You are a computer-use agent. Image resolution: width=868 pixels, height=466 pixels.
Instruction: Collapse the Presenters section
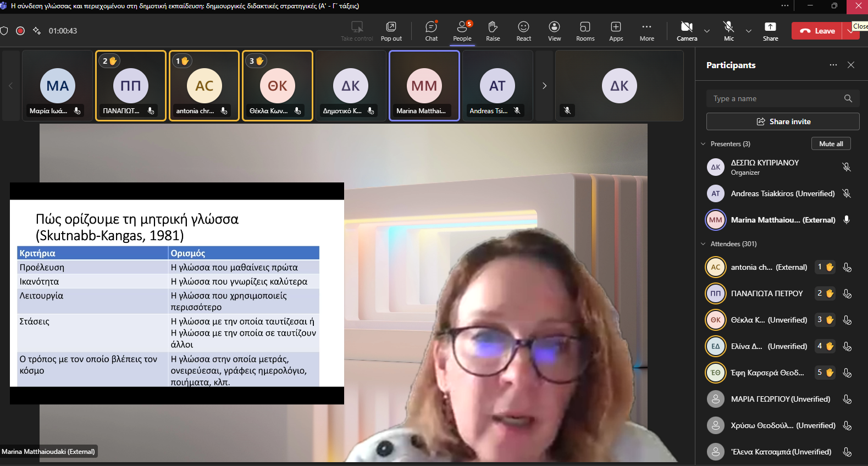703,144
